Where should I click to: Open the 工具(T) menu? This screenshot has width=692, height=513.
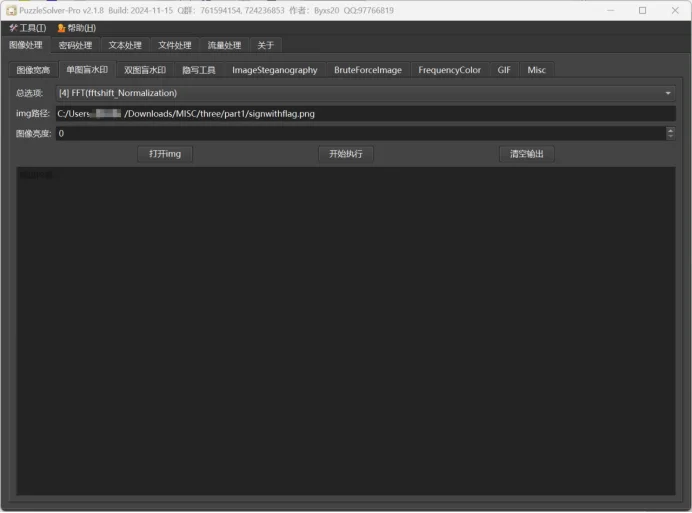click(27, 28)
